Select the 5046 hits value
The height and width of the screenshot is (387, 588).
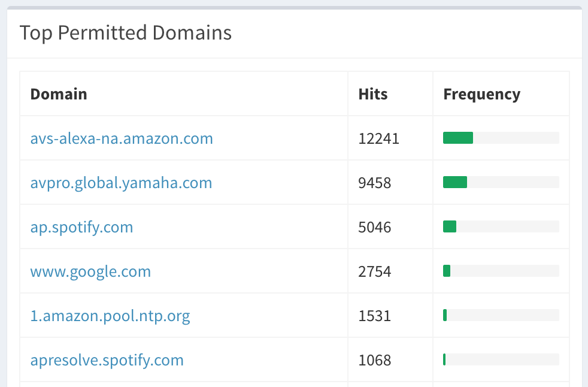(375, 227)
